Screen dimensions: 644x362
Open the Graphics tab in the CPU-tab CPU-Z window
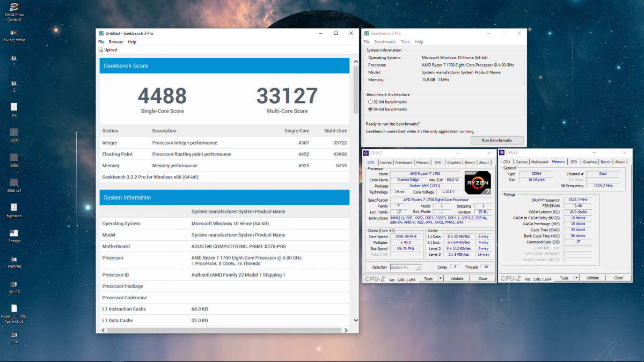pos(454,162)
